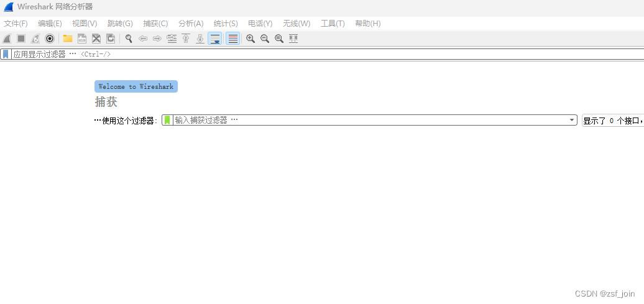Click Welcome to Wireshark banner

pos(136,86)
